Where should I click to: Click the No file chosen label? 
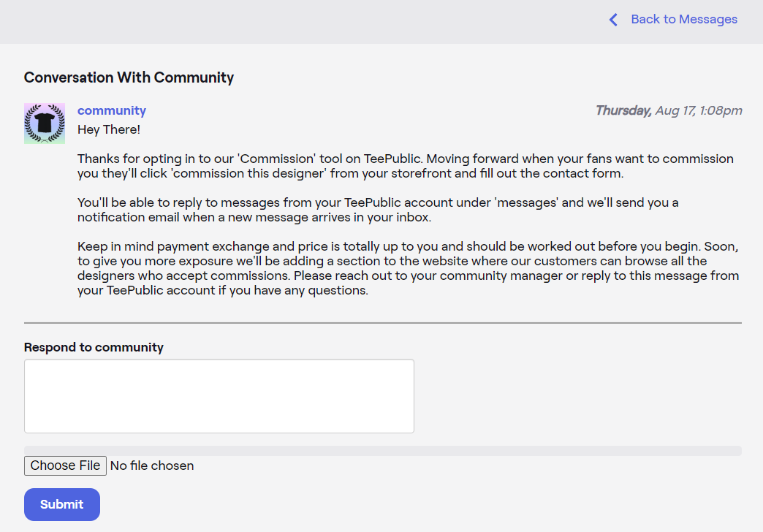[152, 465]
